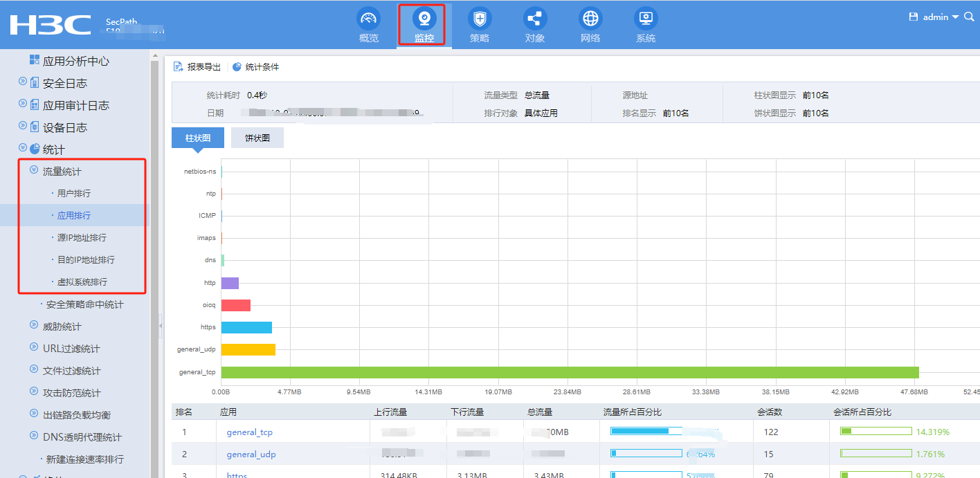Screen dimensions: 980x478
Task: Open the 网络 network globe icon
Action: coord(590,18)
